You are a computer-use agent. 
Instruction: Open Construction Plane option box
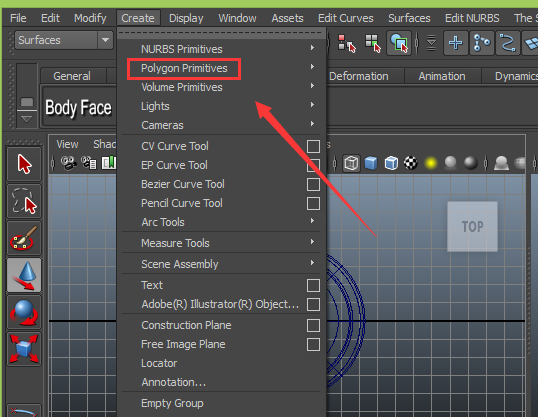pos(313,325)
